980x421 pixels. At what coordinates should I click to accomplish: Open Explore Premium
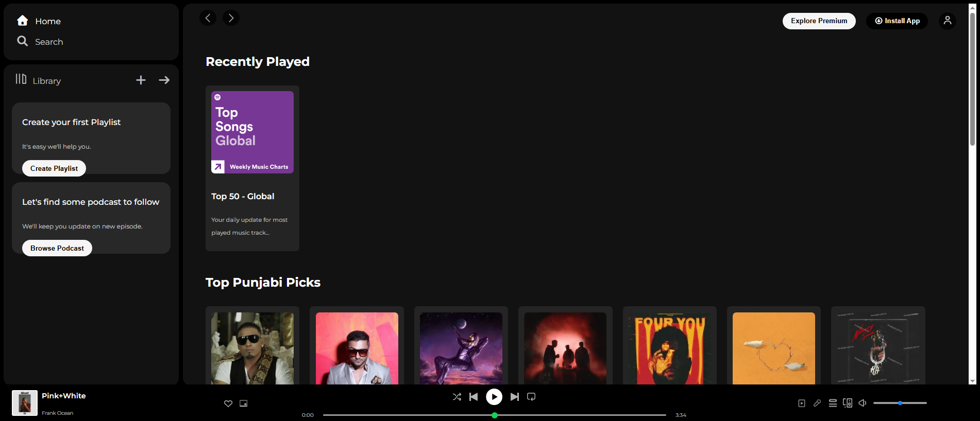coord(819,21)
